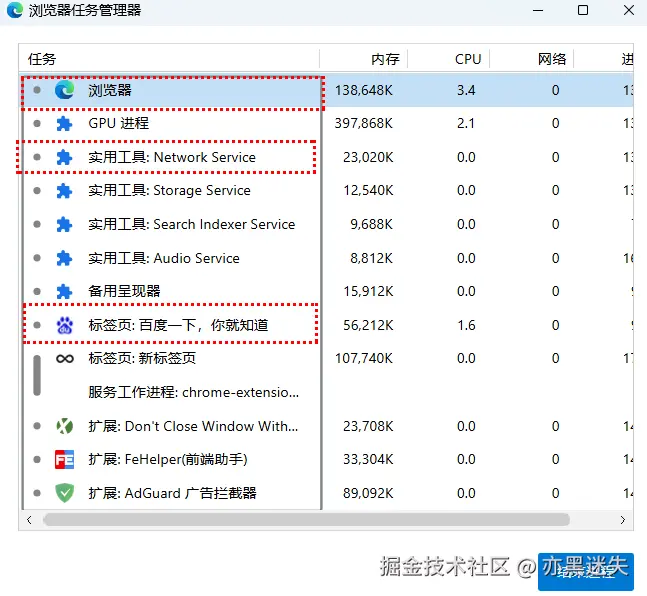Screen dimensions: 647x596
Task: Click the 397,868K memory value
Action: click(364, 123)
